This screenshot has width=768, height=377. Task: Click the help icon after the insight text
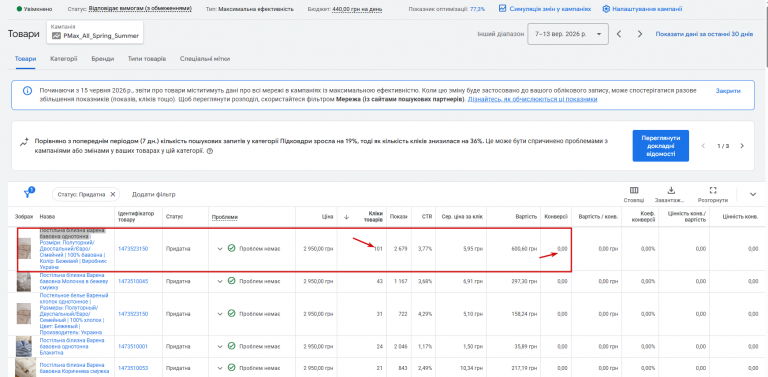pyautogui.click(x=210, y=152)
